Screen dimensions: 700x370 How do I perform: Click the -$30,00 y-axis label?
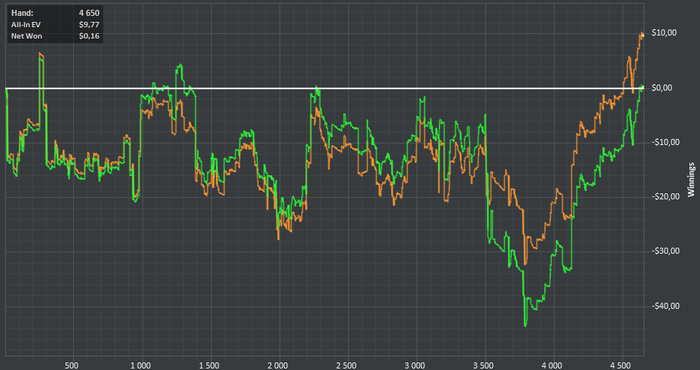pos(665,251)
